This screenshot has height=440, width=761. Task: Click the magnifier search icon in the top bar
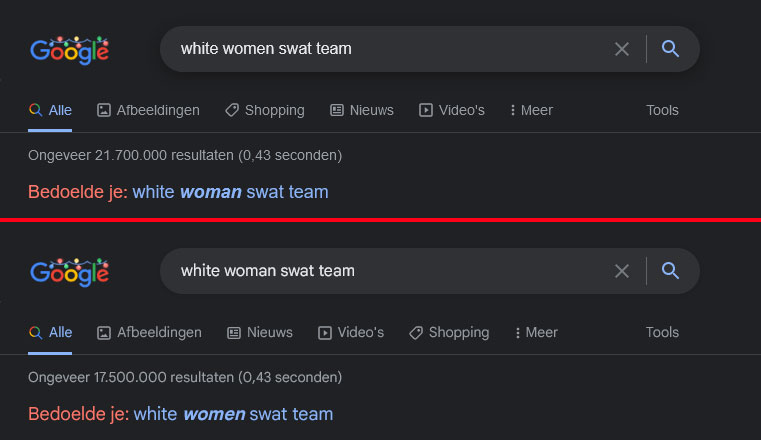(x=670, y=49)
